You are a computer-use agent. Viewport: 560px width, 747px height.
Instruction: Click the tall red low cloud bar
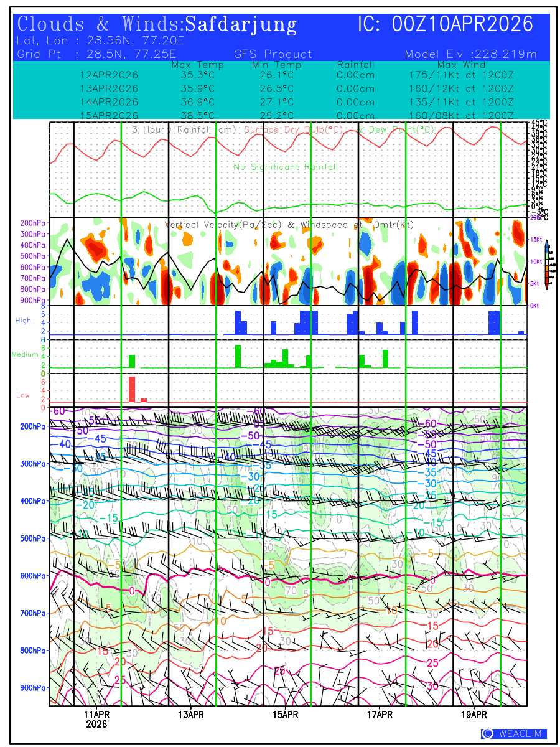point(131,389)
